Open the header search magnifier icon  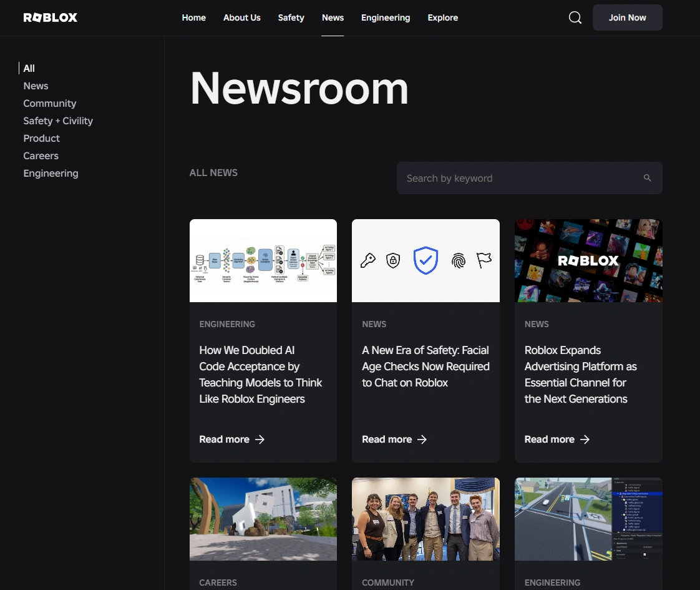[x=575, y=17]
